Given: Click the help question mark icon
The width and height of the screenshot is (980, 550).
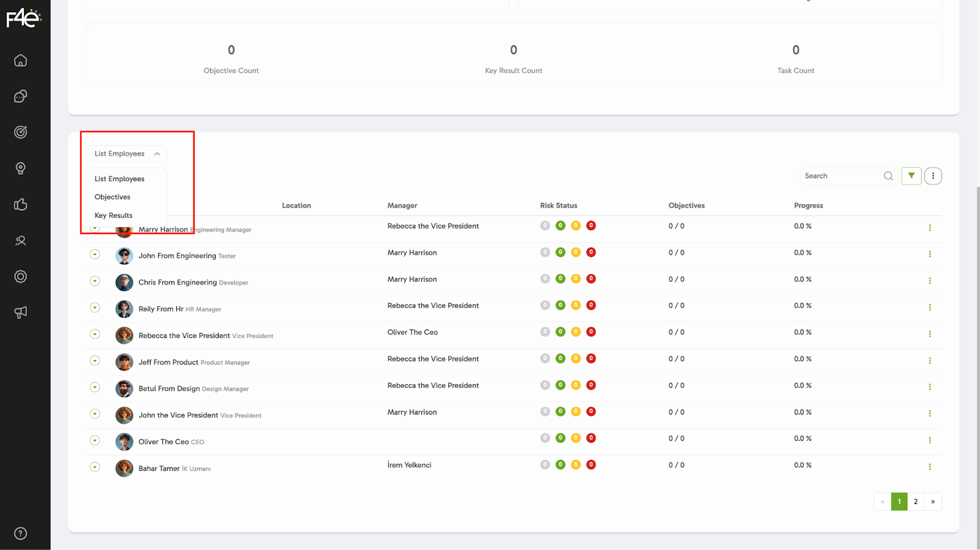Looking at the screenshot, I should [x=21, y=533].
